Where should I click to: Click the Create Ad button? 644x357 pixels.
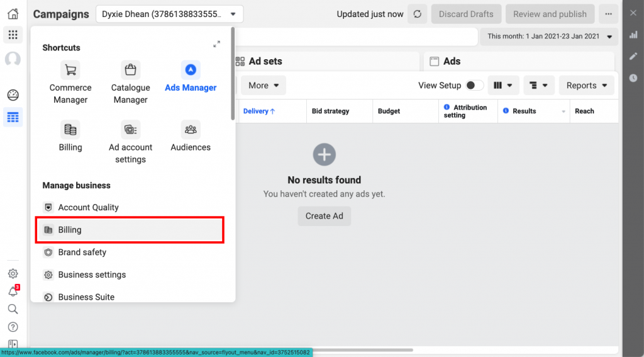tap(324, 216)
